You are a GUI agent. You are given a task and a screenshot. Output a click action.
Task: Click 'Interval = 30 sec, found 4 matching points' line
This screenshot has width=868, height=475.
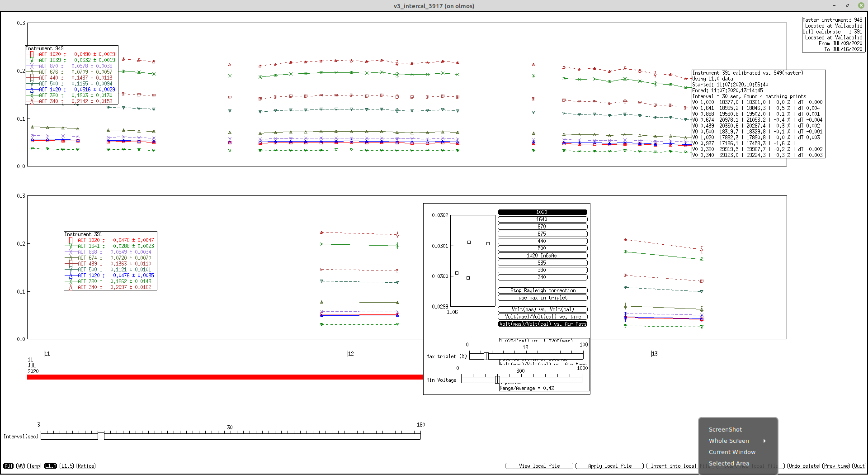tap(749, 96)
